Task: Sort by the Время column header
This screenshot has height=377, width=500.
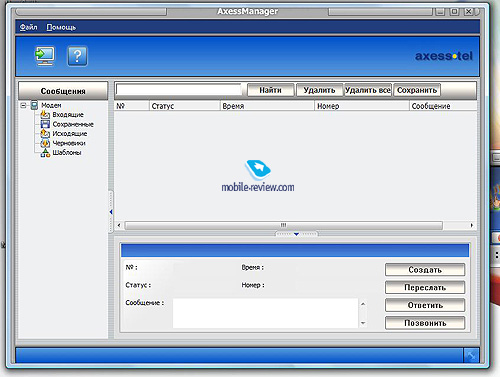Action: coord(267,106)
